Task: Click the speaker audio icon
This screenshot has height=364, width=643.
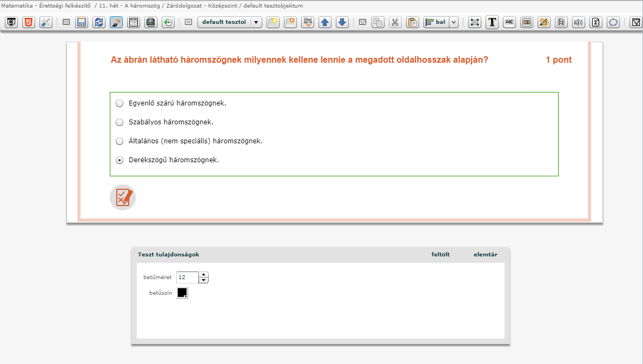Action: click(579, 22)
